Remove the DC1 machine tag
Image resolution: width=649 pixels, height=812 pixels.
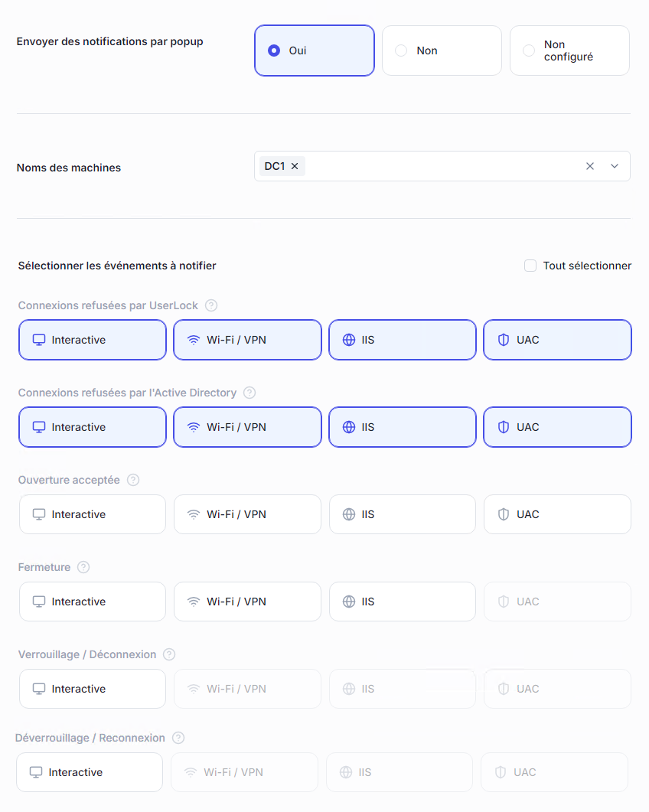tap(295, 166)
